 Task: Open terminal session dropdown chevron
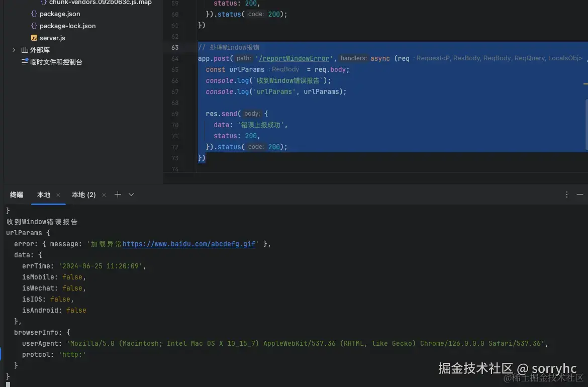coord(131,195)
